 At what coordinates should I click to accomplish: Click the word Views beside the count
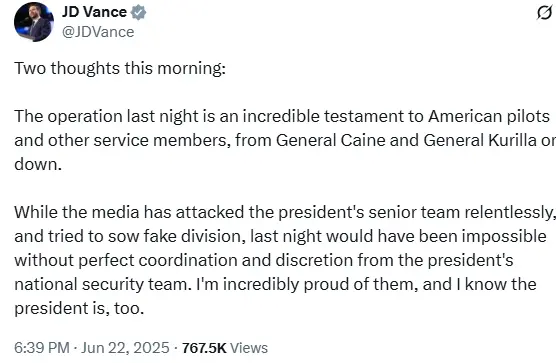click(x=249, y=348)
